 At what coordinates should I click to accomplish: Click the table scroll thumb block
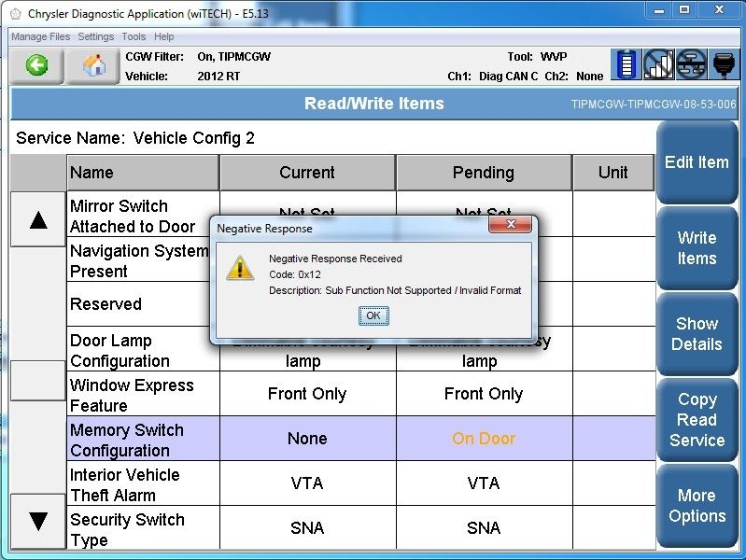pos(38,380)
